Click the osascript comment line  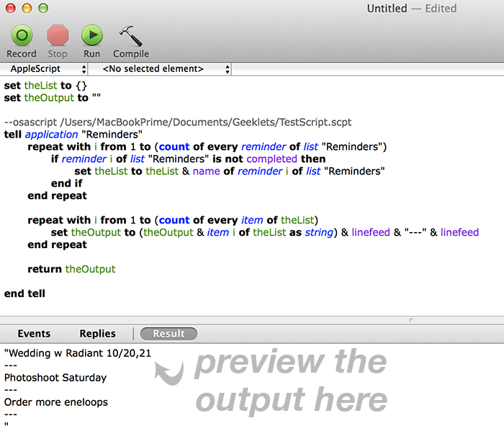click(178, 123)
